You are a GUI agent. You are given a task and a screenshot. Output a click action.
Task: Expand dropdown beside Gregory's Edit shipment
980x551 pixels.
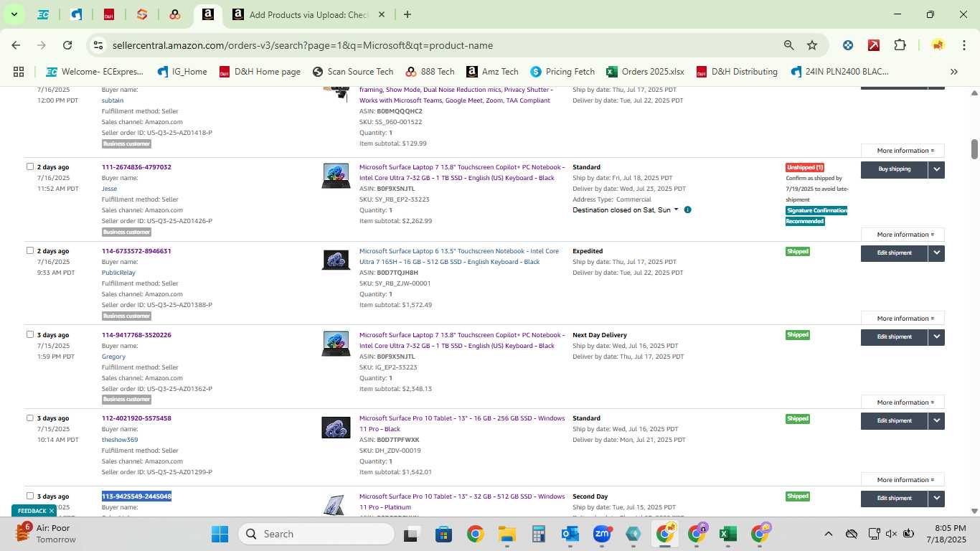[x=936, y=337]
